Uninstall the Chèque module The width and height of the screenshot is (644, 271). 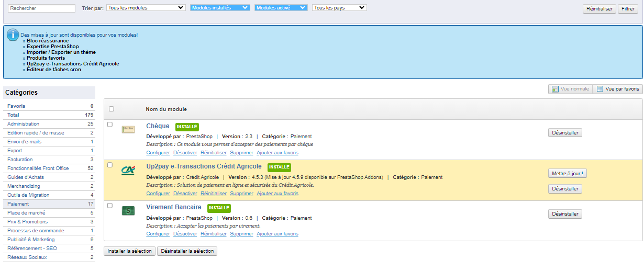pos(565,133)
